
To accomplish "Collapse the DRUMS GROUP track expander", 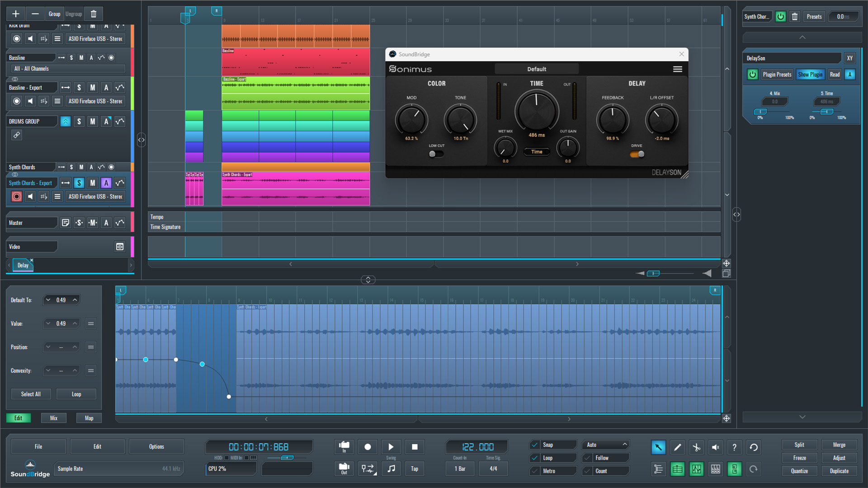I will [x=66, y=122].
